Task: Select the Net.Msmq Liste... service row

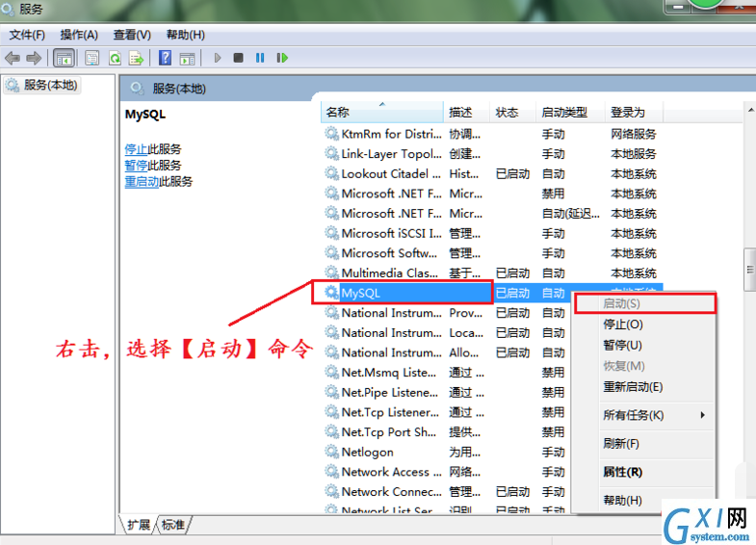Action: tap(446, 373)
